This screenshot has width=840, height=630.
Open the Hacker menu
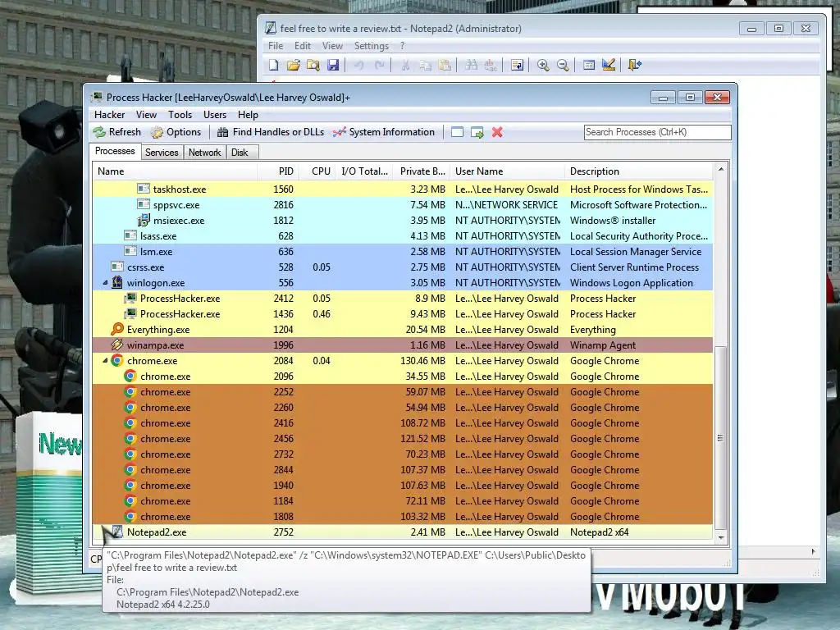(109, 115)
